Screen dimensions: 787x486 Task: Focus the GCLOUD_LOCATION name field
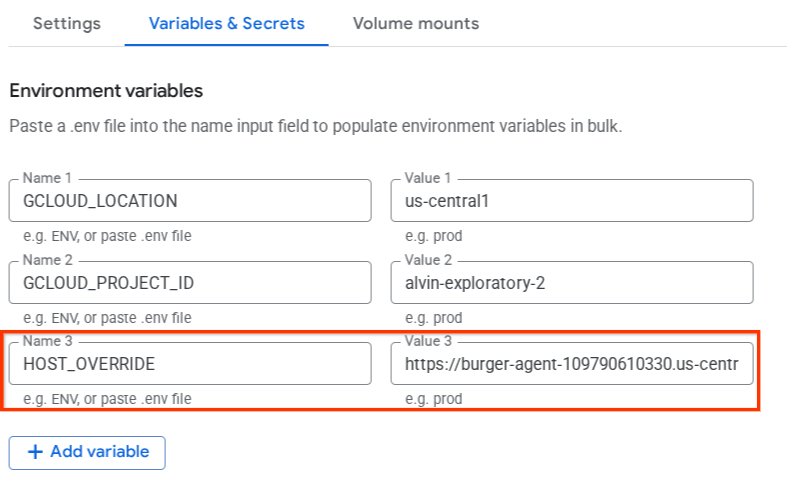pyautogui.click(x=190, y=201)
